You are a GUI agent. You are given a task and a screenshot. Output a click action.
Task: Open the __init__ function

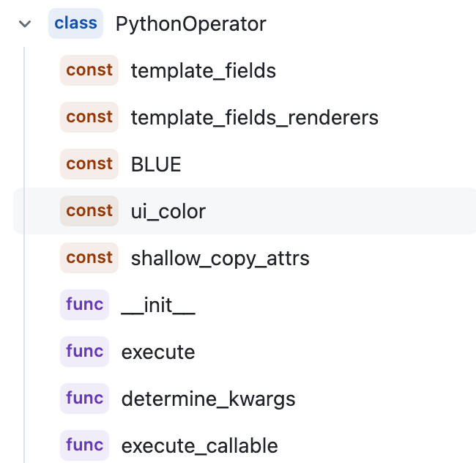tap(158, 305)
